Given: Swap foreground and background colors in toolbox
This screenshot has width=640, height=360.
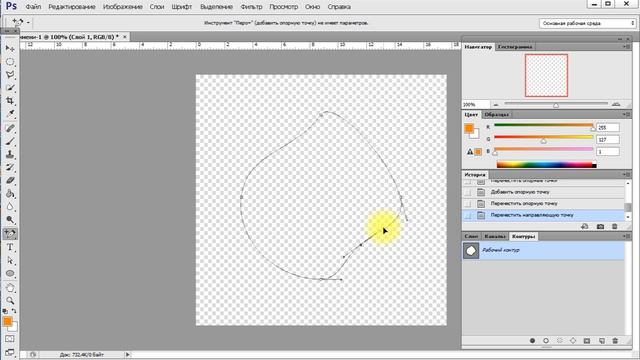Looking at the screenshot, I should [x=14, y=311].
